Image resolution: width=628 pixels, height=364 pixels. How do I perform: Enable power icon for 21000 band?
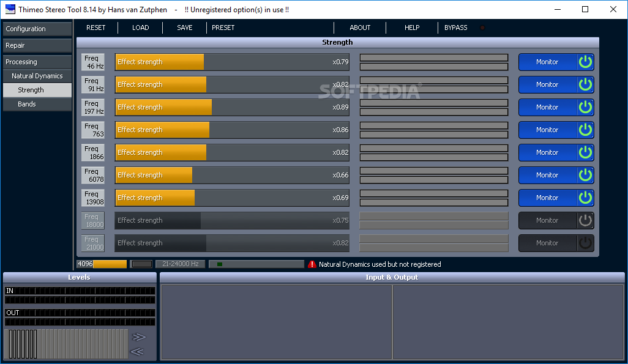(x=586, y=243)
